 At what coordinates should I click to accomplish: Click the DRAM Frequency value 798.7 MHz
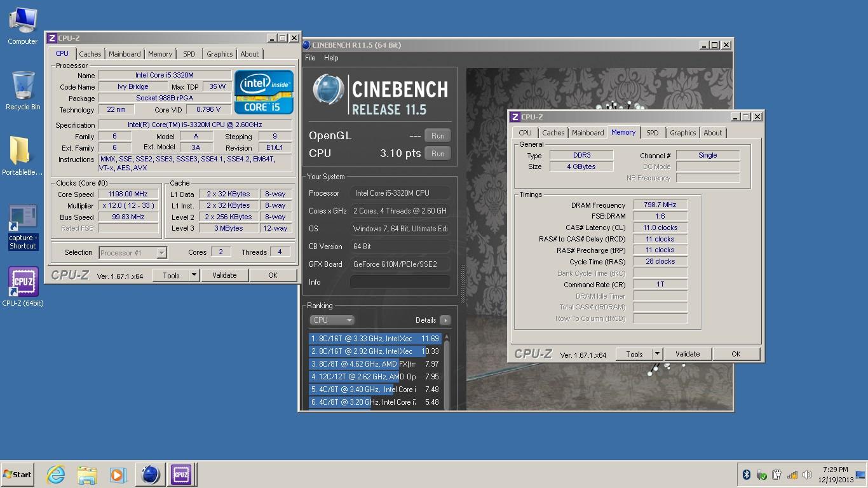tap(660, 205)
